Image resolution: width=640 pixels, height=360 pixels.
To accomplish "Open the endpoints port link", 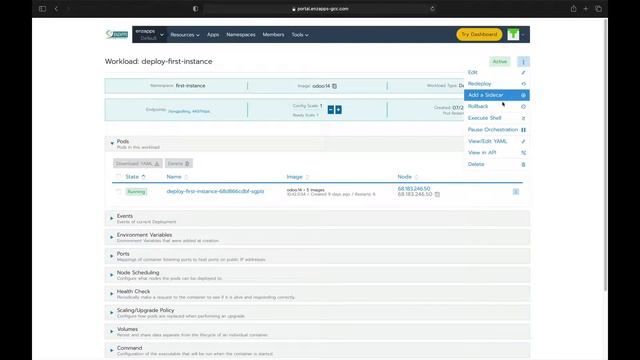I will pyautogui.click(x=189, y=111).
